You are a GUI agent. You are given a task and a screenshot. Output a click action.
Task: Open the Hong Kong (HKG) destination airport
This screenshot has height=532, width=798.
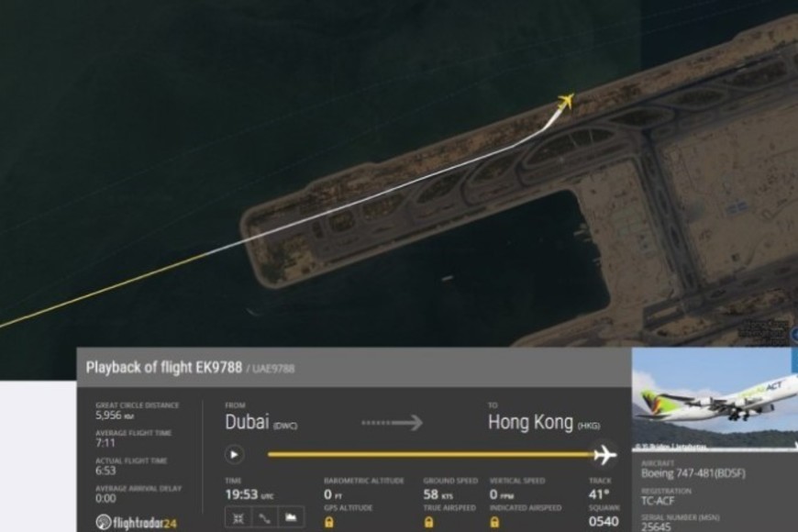[544, 423]
